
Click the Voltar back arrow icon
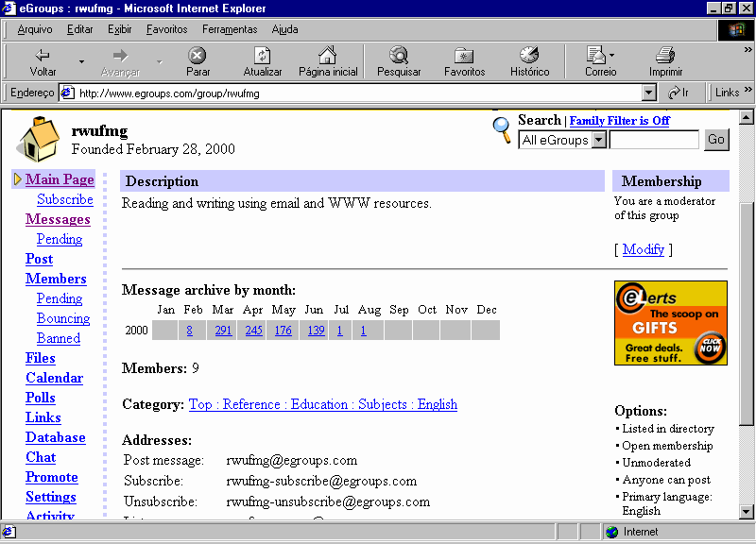click(43, 55)
